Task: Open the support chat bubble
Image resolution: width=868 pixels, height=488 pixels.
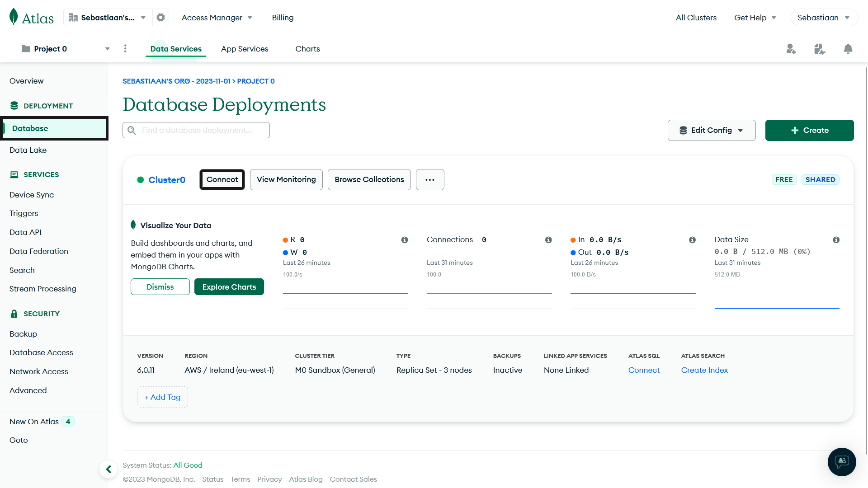Action: point(842,462)
